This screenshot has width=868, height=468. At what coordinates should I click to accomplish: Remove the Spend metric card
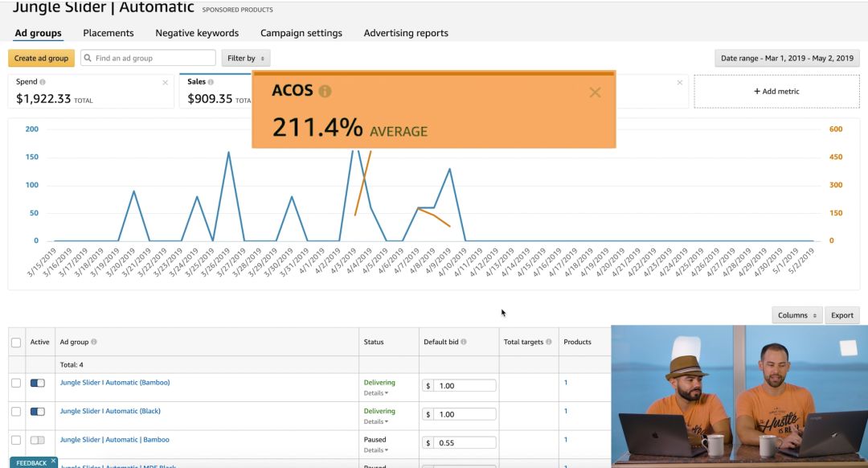point(166,83)
